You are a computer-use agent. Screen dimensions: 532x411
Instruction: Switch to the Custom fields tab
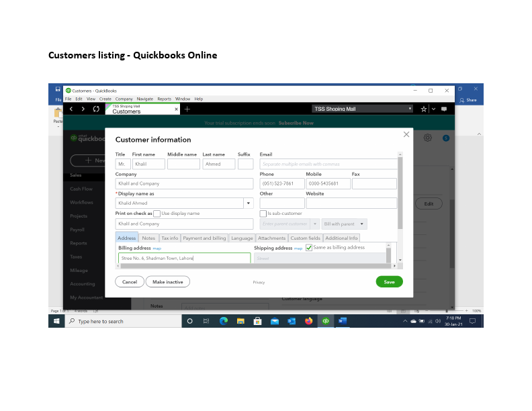pyautogui.click(x=305, y=238)
